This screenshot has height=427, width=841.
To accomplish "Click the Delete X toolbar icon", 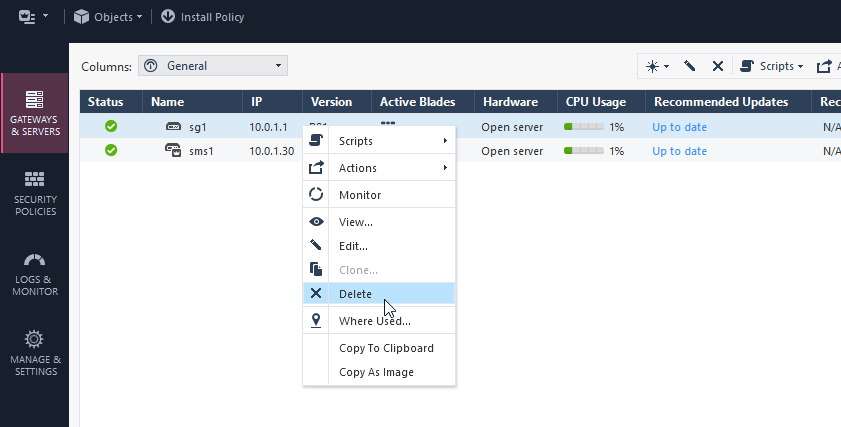I will 718,66.
